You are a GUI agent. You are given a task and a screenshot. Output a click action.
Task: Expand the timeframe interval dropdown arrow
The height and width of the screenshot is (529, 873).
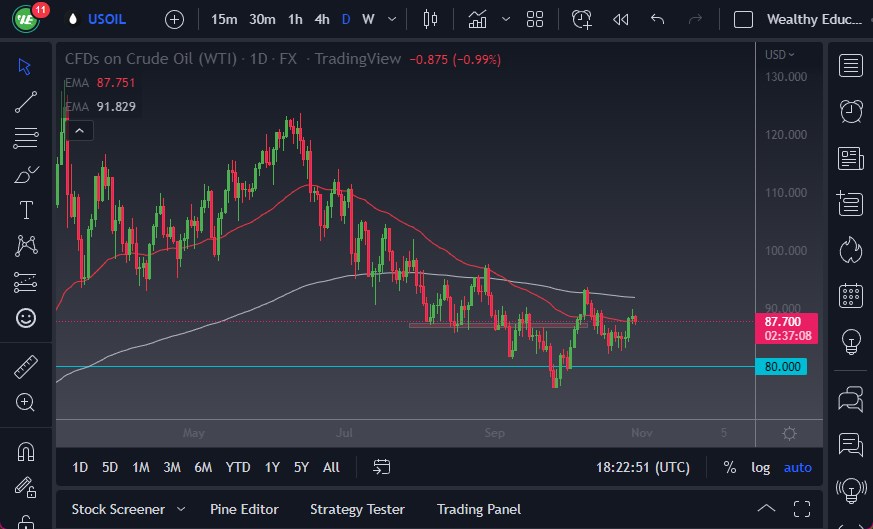click(391, 19)
